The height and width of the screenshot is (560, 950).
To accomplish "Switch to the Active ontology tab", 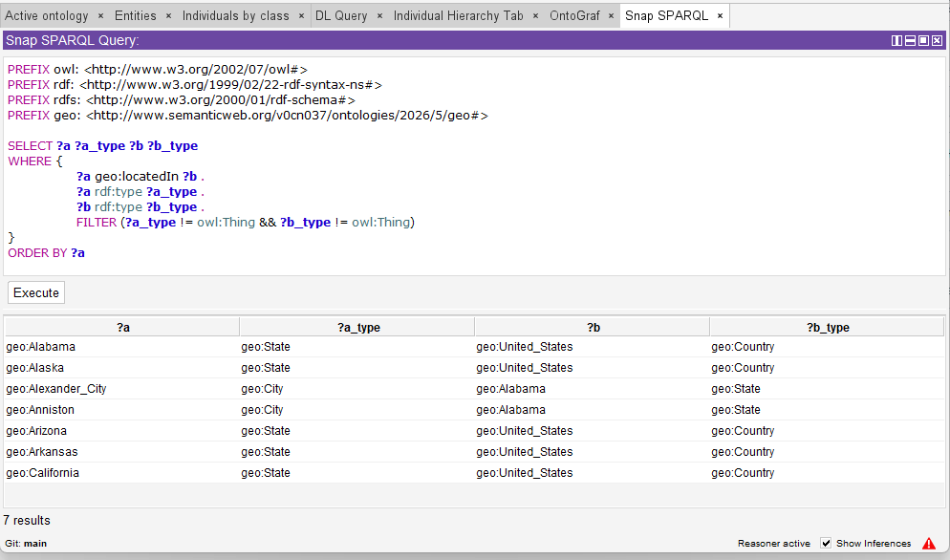I will (x=47, y=16).
